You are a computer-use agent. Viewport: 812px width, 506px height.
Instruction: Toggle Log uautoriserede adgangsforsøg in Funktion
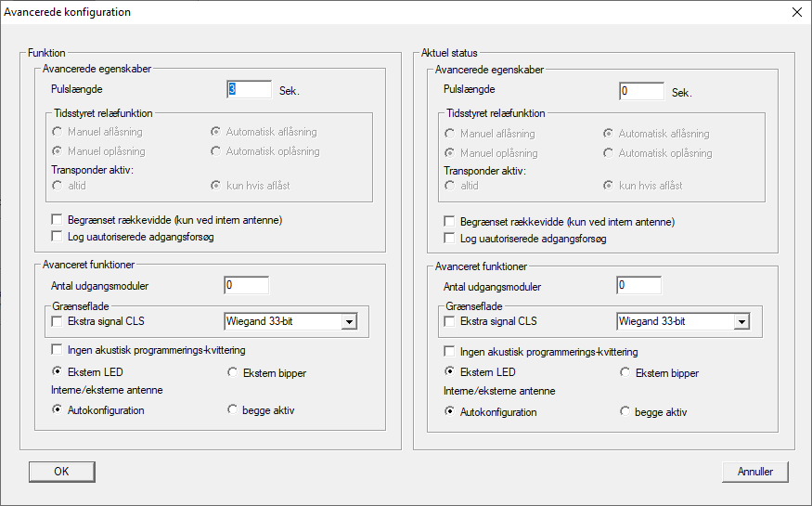click(x=58, y=238)
